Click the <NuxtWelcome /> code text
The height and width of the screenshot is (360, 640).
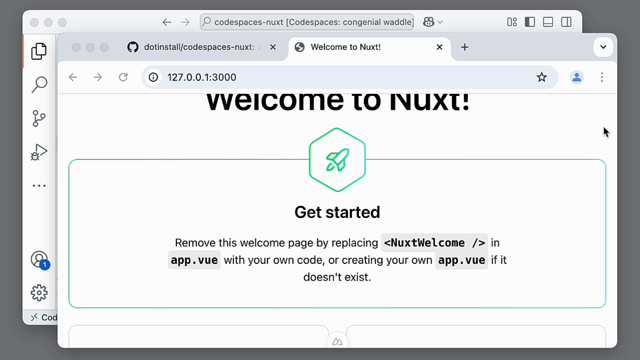(x=434, y=243)
